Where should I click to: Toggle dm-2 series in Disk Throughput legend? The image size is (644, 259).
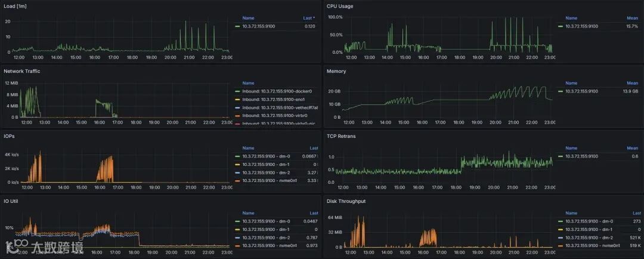[589, 237]
